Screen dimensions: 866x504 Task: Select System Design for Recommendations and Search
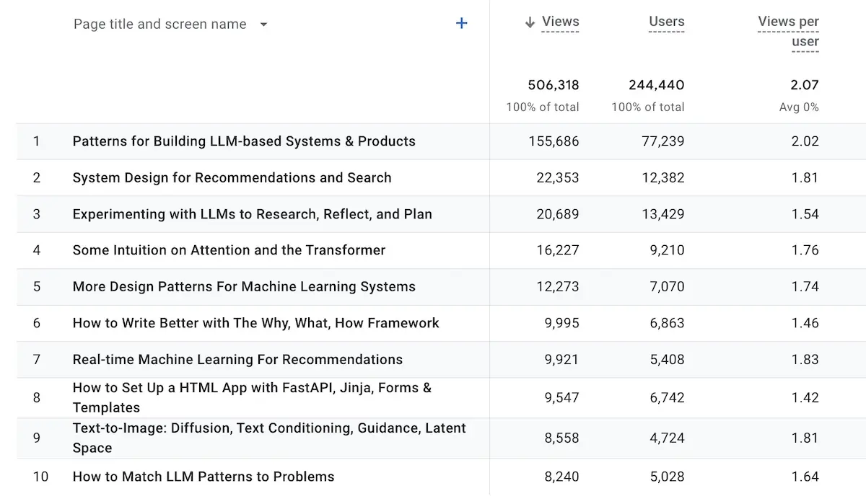pos(232,177)
